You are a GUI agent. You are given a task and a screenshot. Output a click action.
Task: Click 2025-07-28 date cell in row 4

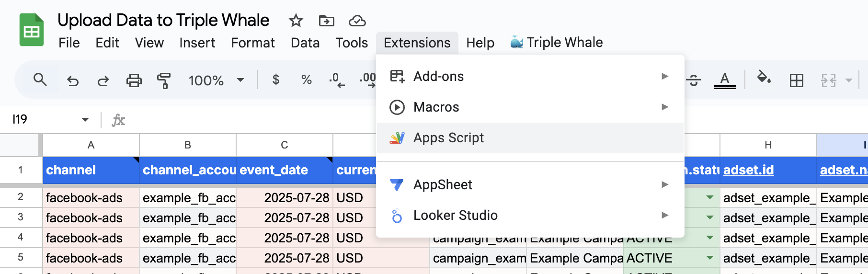[x=285, y=238]
